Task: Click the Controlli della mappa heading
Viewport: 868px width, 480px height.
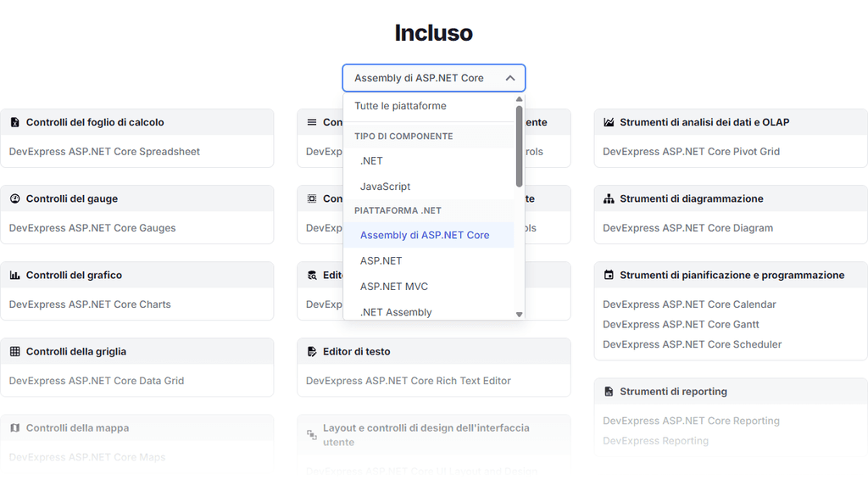Action: [77, 428]
